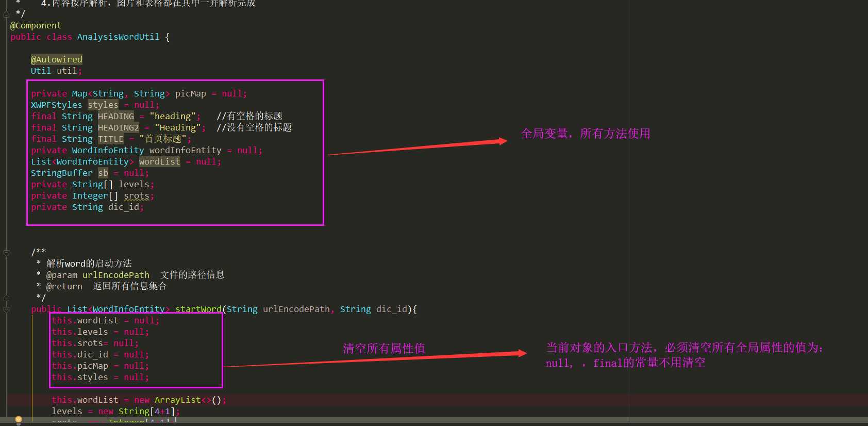Image resolution: width=868 pixels, height=426 pixels.
Task: Click the urlEncodePath method parameter
Action: [x=296, y=309]
